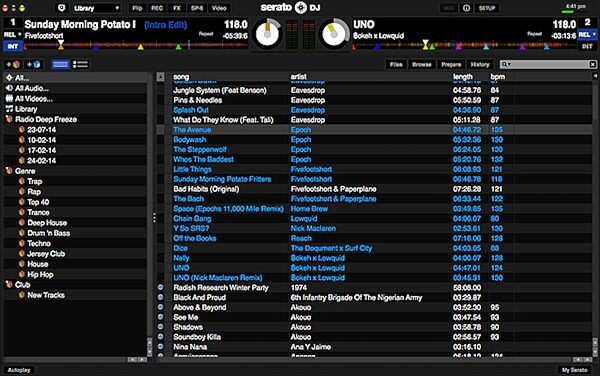This screenshot has height=376, width=600.
Task: Click the Club crate icon
Action: pos(9,284)
